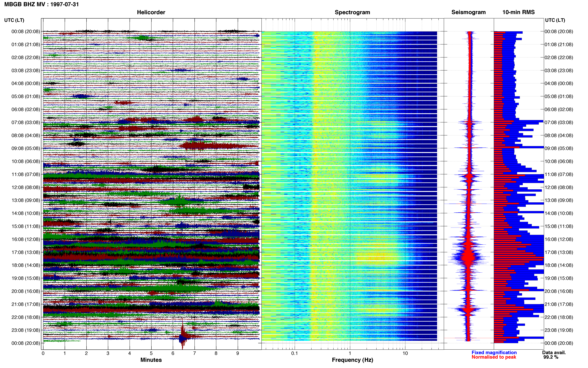Click the left '15:08 (11:08)' time label
The image size is (588, 368).
click(26, 226)
